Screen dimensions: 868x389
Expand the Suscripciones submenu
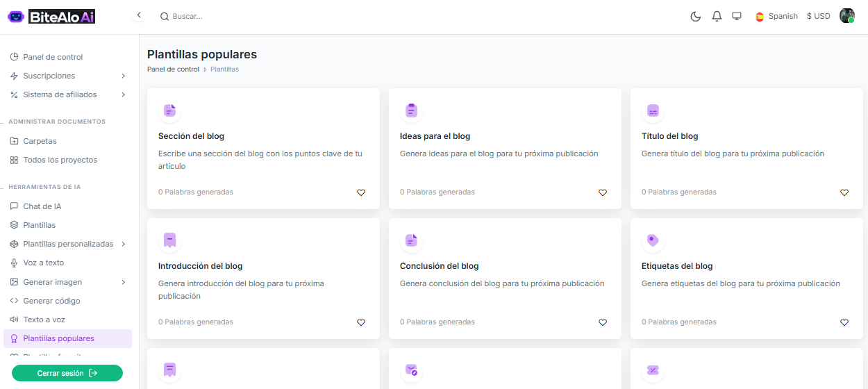[123, 76]
